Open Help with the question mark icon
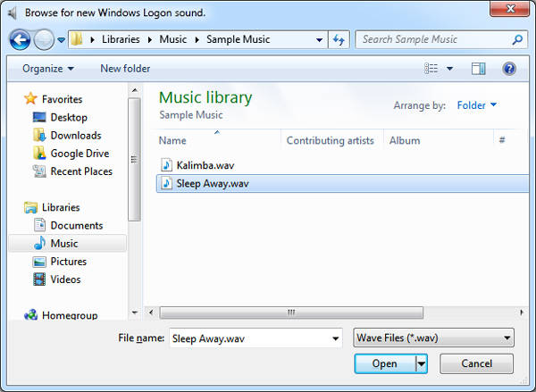Screen dimensions: 536x392 tap(509, 69)
